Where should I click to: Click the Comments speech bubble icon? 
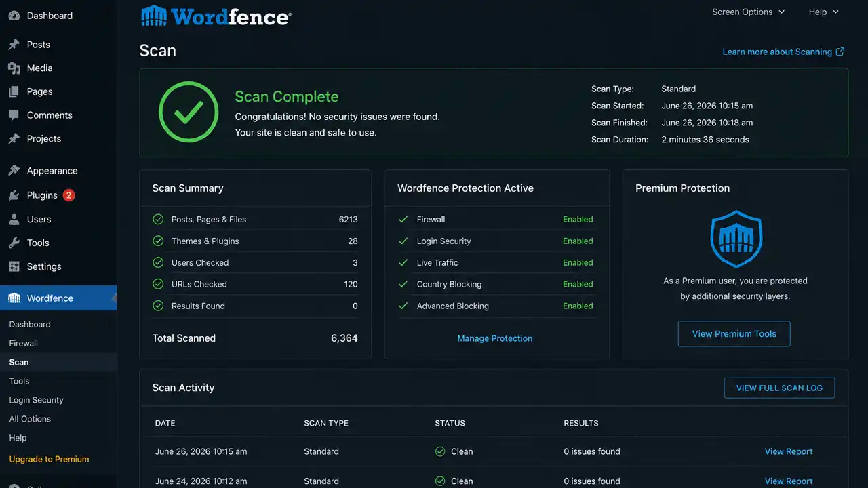[x=14, y=115]
